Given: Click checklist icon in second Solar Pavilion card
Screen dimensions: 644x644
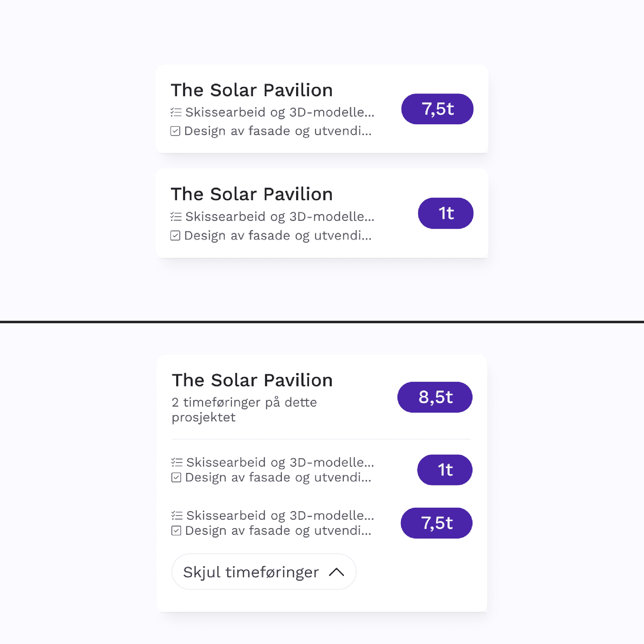Looking at the screenshot, I should 176,217.
